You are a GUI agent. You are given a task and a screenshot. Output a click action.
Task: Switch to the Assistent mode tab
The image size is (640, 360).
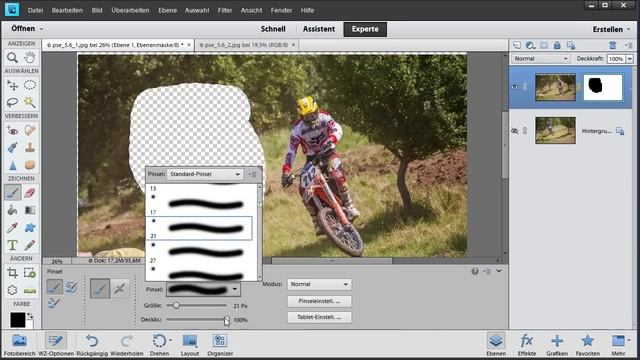tap(319, 29)
